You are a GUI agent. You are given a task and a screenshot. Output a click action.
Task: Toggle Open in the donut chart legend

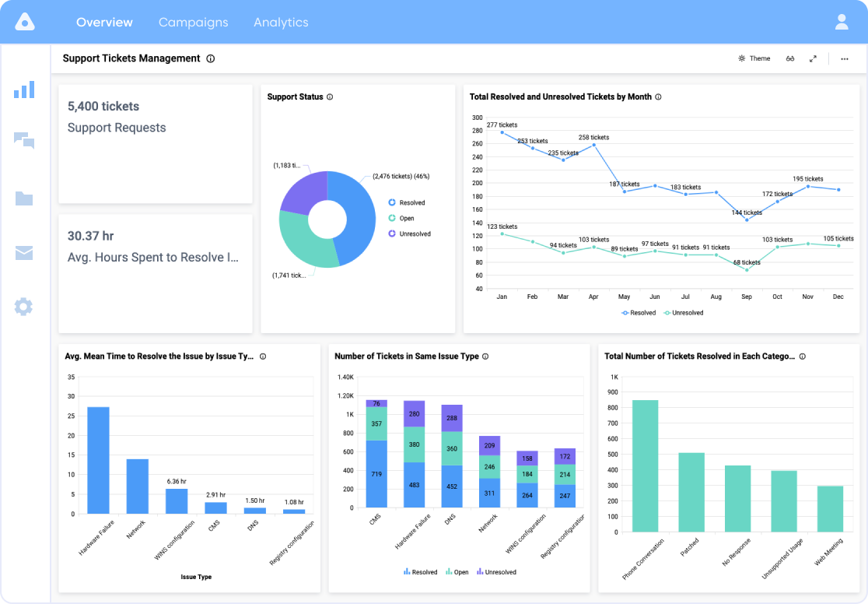(x=401, y=218)
